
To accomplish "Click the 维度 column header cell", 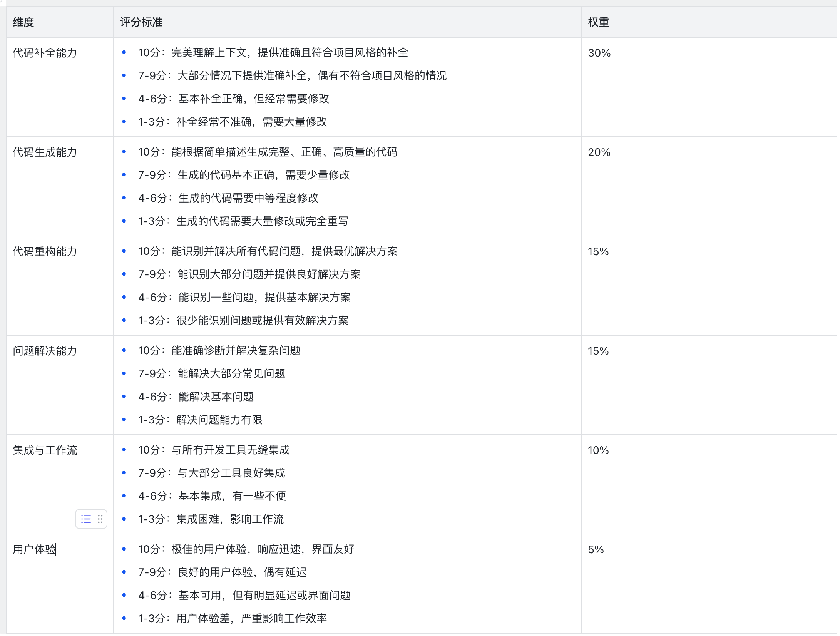I will coord(23,22).
